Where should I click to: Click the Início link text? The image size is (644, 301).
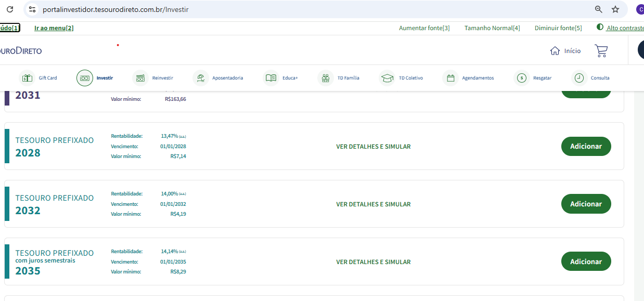[573, 51]
